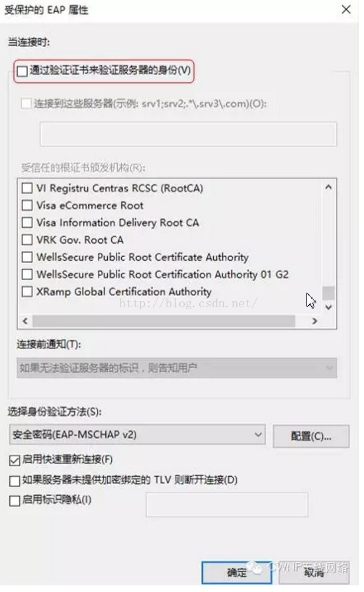
Task: Click the certificate list scroll up arrow
Action: pyautogui.click(x=328, y=187)
